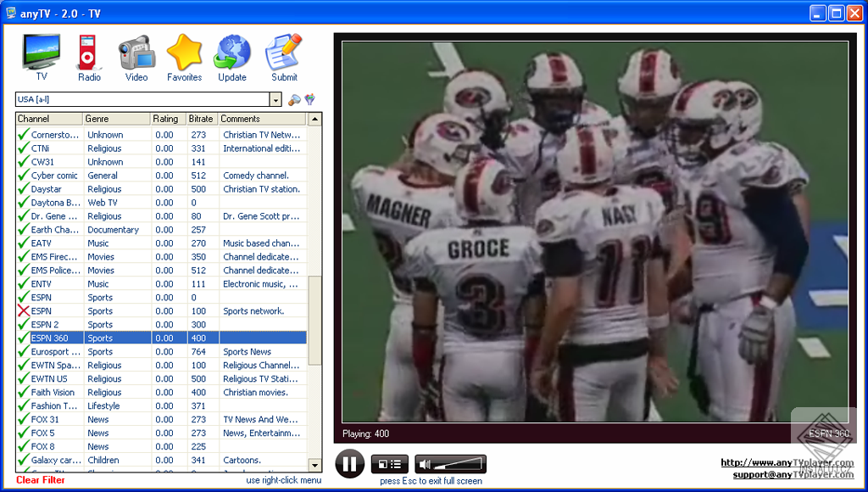Select the Earth Cha... Documentary row
The image size is (868, 492).
click(x=162, y=230)
